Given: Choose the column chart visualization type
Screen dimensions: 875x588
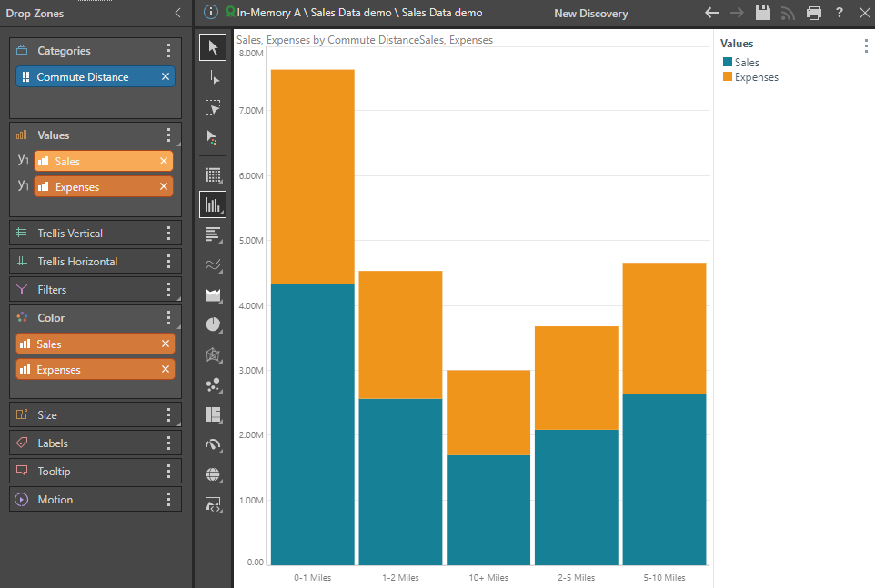Looking at the screenshot, I should [213, 204].
